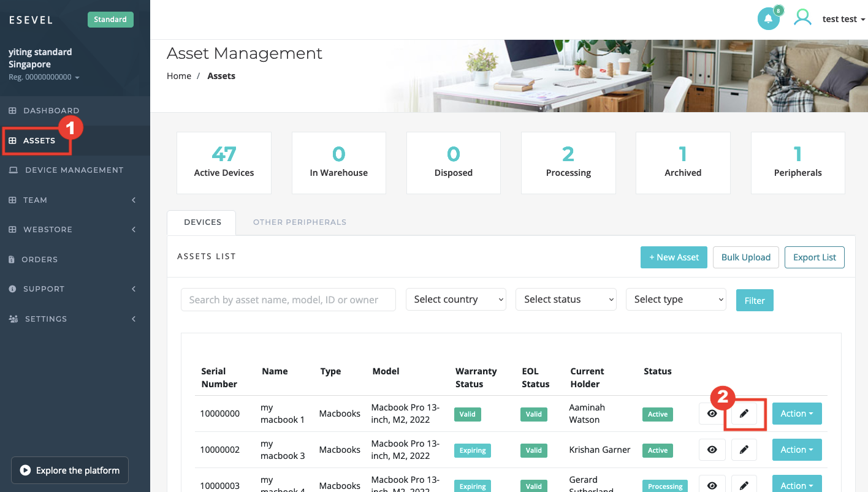
Task: Click the Settings people icon
Action: coord(13,319)
